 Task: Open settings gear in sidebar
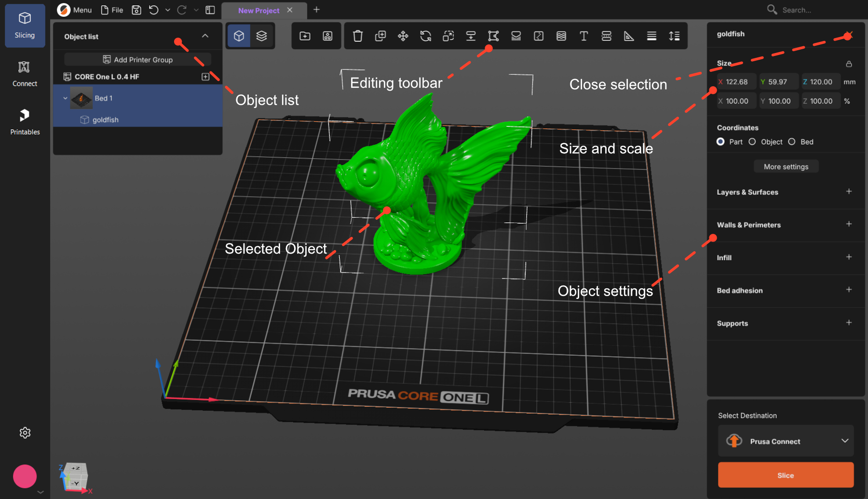[x=25, y=433]
